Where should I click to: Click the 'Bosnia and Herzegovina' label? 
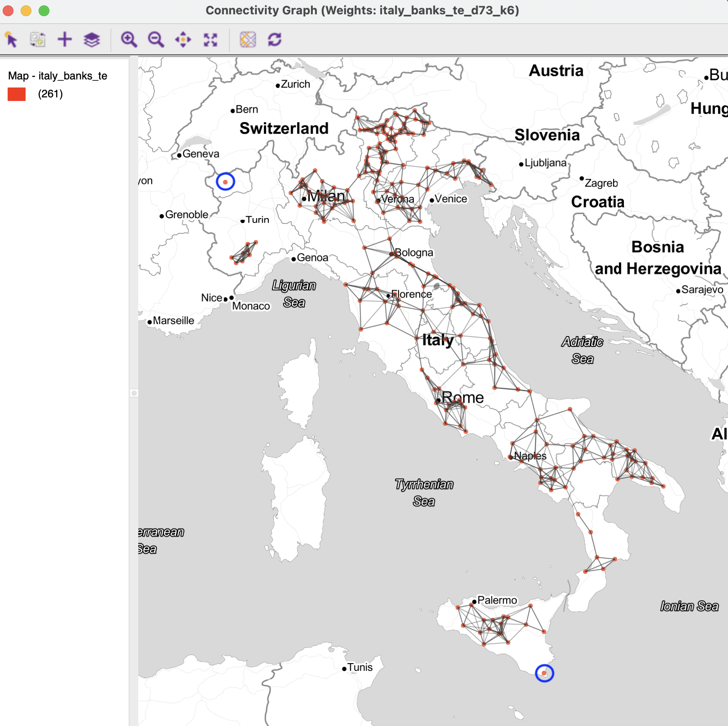point(658,258)
